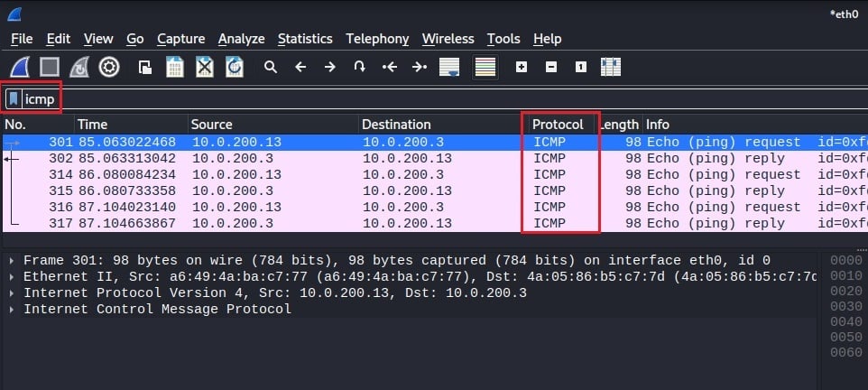Open a capture file

[x=145, y=68]
